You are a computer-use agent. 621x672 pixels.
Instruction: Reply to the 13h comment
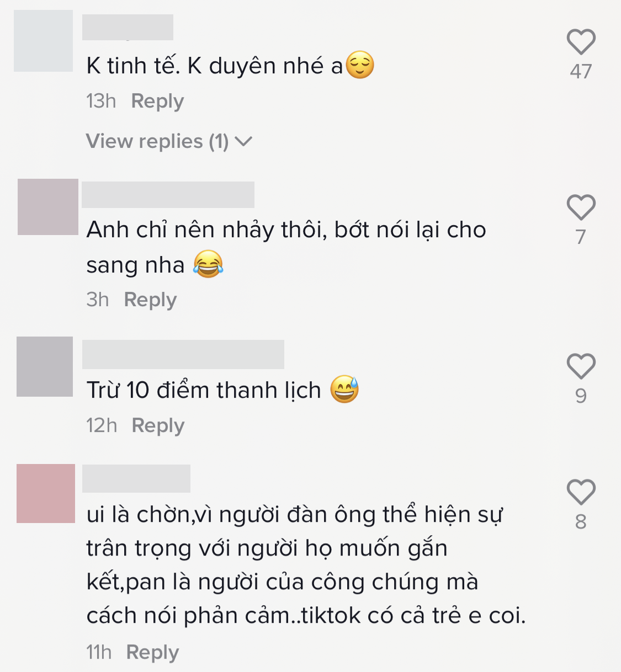tap(157, 102)
